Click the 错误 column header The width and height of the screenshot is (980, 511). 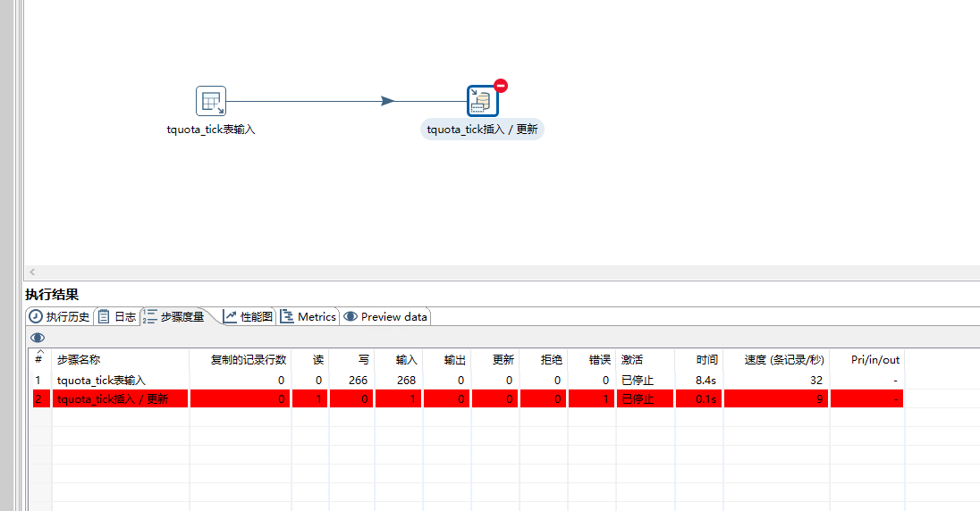tap(592, 360)
